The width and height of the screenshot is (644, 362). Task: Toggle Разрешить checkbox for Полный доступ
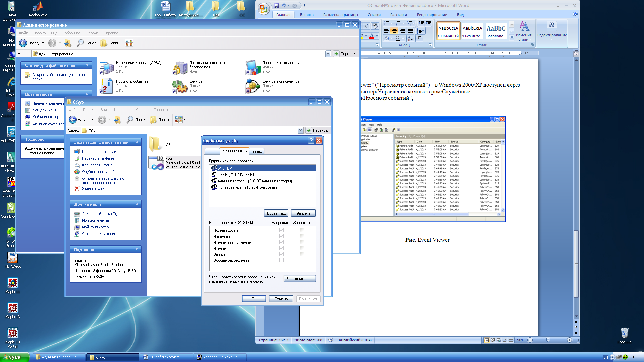(x=281, y=230)
